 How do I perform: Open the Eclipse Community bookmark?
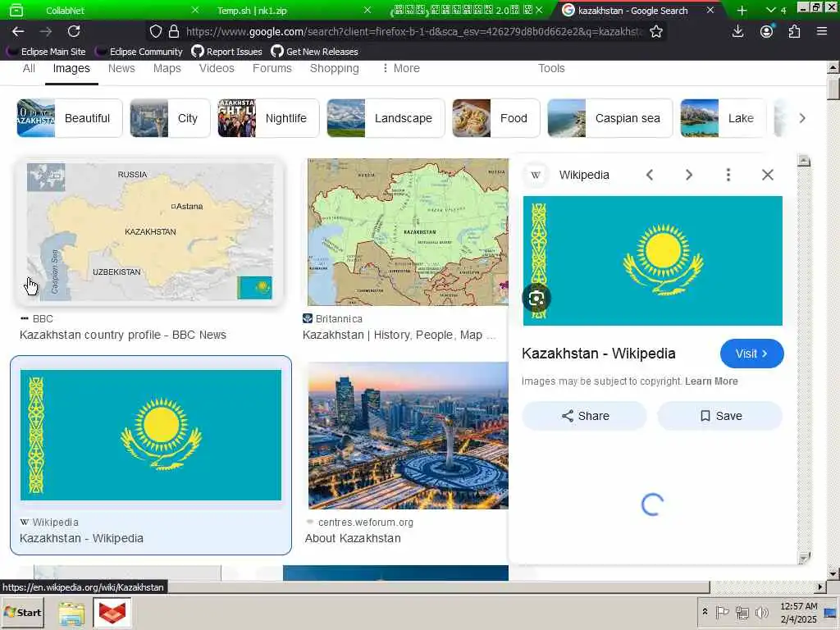click(x=139, y=52)
